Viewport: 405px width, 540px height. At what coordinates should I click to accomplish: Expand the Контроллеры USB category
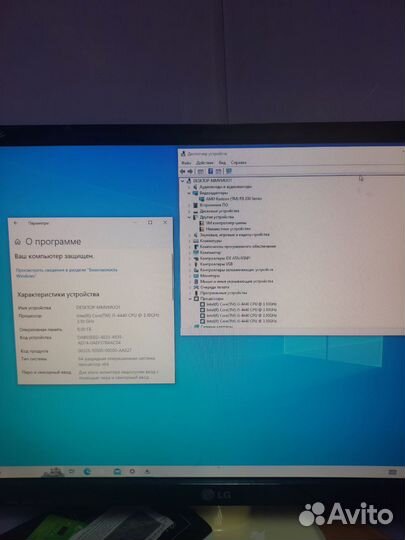pyautogui.click(x=189, y=264)
